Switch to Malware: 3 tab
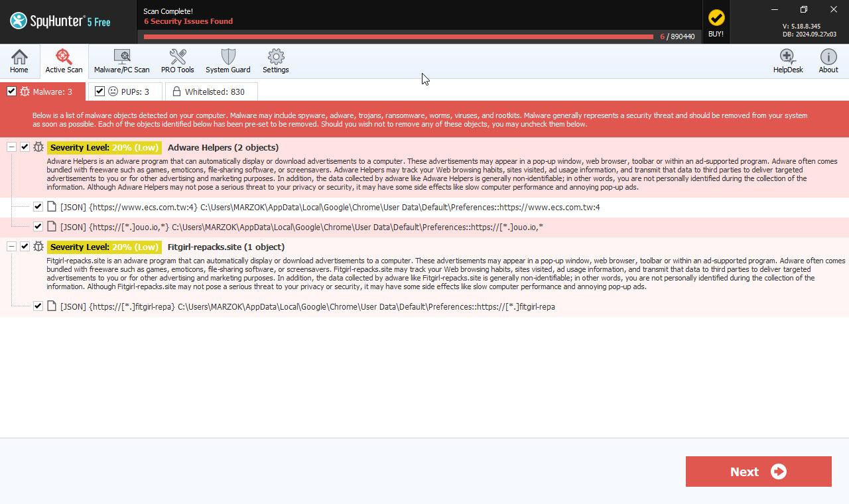The width and height of the screenshot is (849, 504). [x=44, y=92]
